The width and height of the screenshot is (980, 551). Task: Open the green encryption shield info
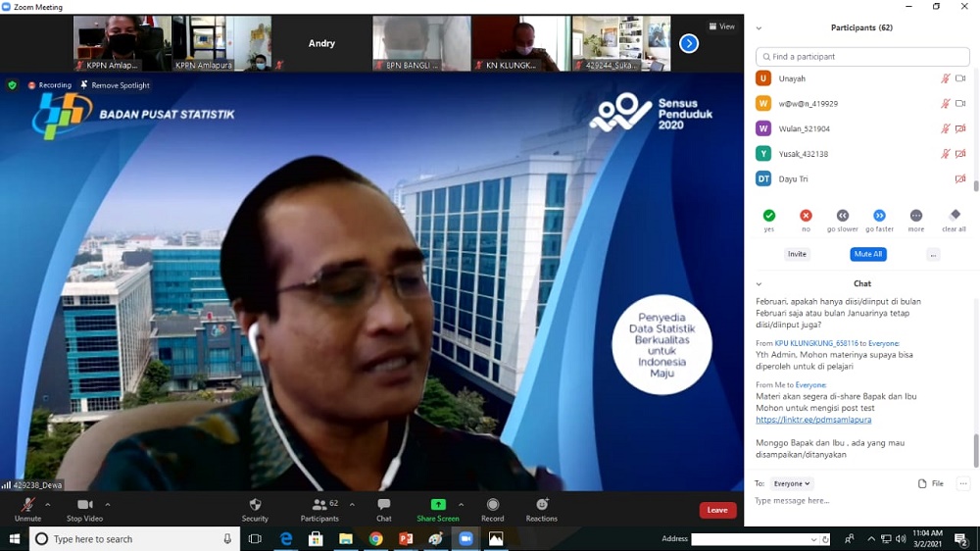pyautogui.click(x=12, y=85)
